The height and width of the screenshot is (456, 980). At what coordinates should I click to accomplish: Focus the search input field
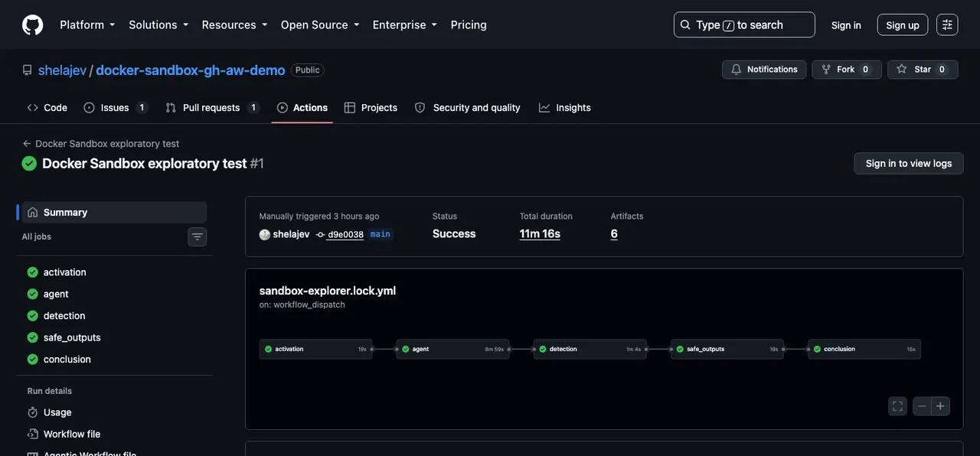click(x=744, y=24)
